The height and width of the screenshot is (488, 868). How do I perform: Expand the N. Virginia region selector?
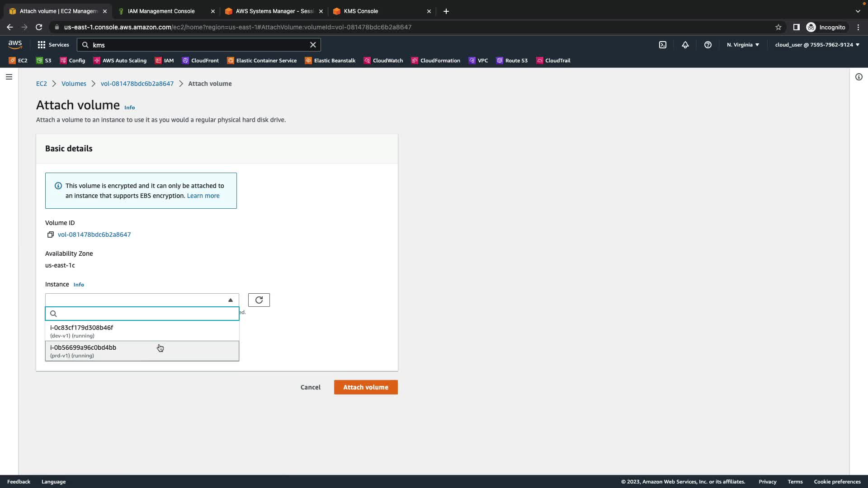(743, 45)
